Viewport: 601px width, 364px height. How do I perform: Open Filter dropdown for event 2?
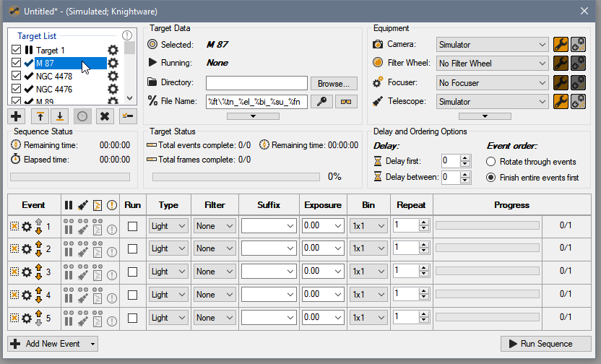(x=215, y=248)
